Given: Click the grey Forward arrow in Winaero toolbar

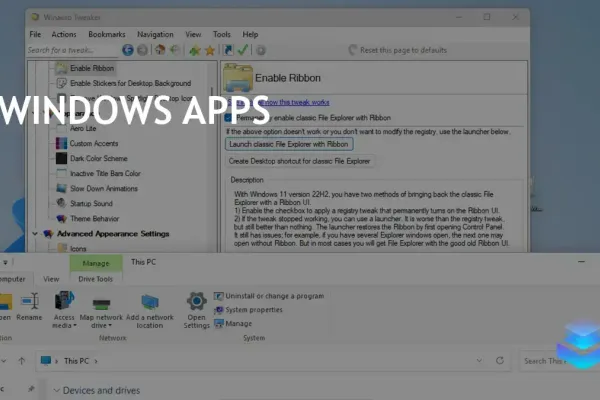Looking at the screenshot, I should click(x=142, y=50).
